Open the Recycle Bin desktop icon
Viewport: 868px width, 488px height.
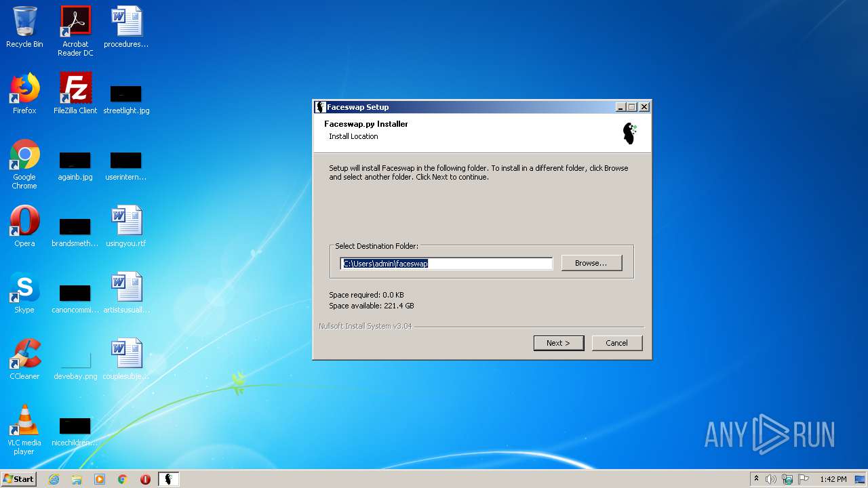(24, 27)
